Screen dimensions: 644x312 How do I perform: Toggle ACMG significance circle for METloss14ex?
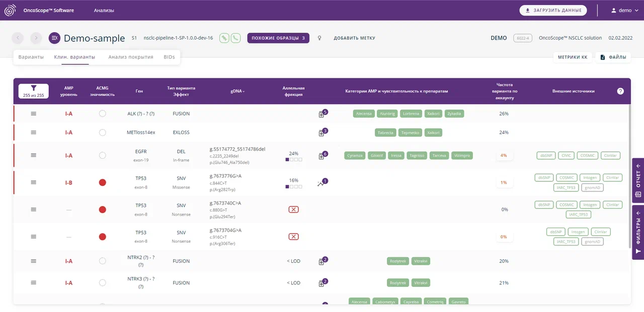103,133
